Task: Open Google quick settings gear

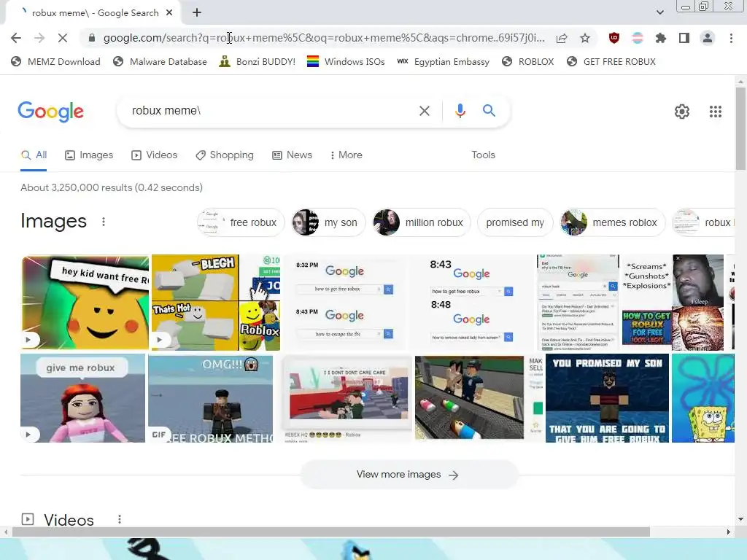Action: tap(682, 112)
